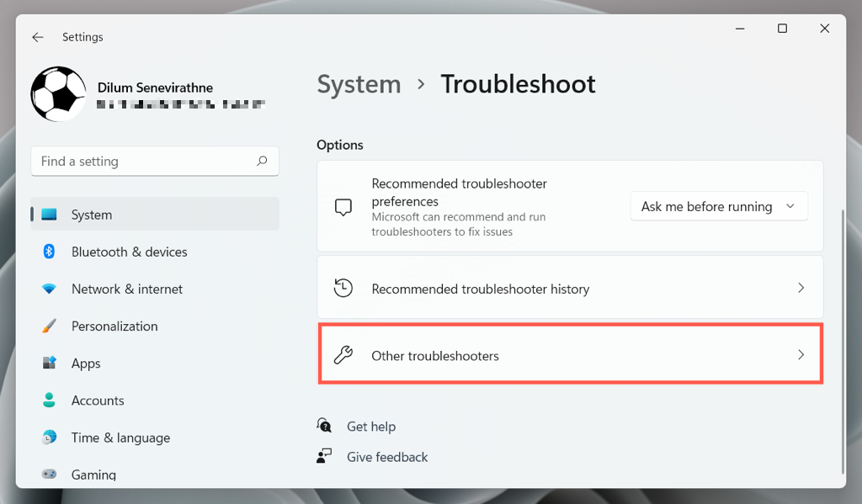Screen dimensions: 862x504
Task: Click the back arrow in Settings
Action: pos(38,37)
